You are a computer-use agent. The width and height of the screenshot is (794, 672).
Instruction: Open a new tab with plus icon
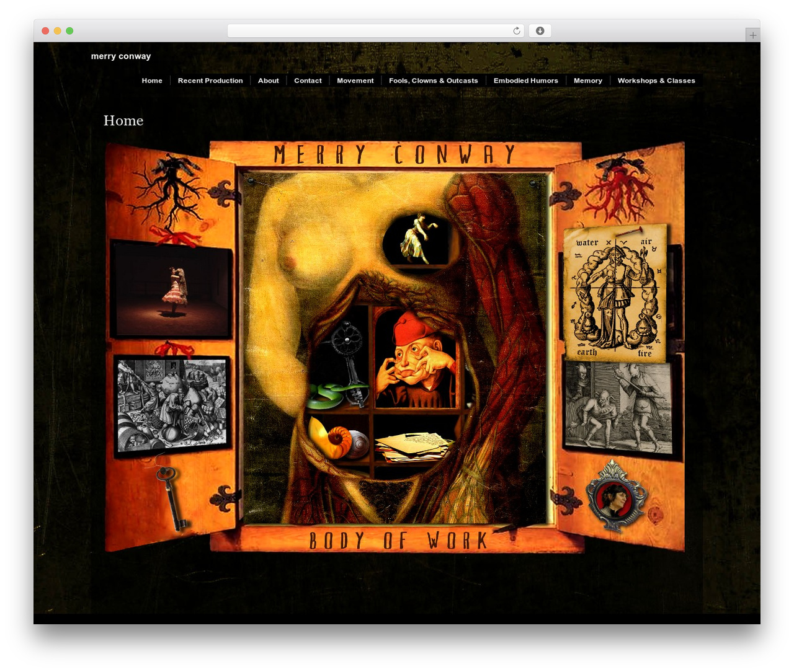(752, 35)
